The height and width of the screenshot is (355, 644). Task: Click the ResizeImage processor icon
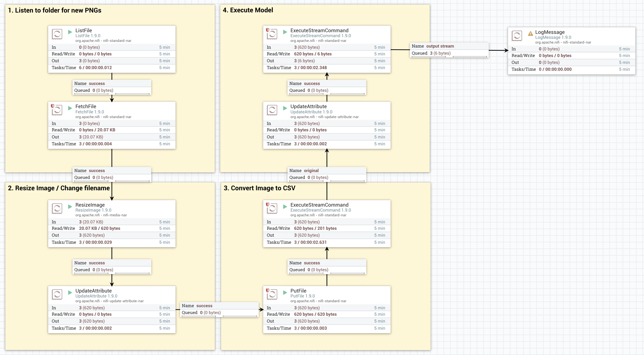[x=57, y=209]
